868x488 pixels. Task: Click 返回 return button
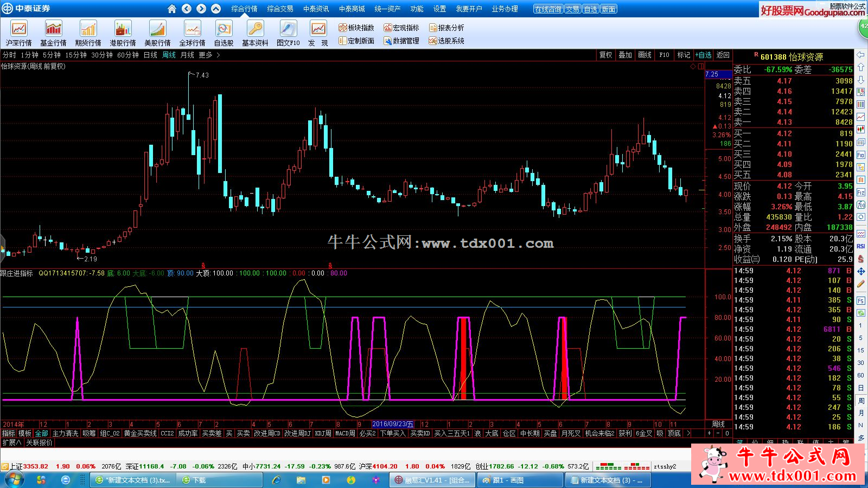tap(723, 55)
